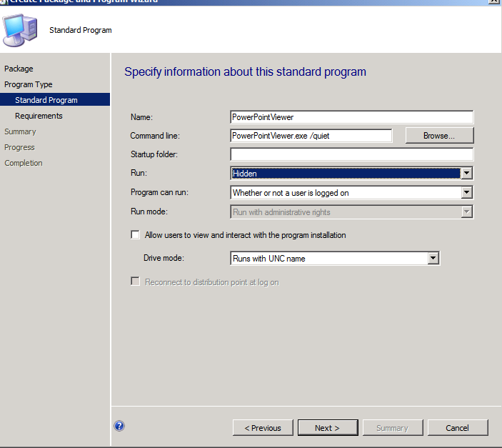The image size is (502, 448).
Task: Click the Name field containing PowerPointViewer
Action: (x=351, y=117)
